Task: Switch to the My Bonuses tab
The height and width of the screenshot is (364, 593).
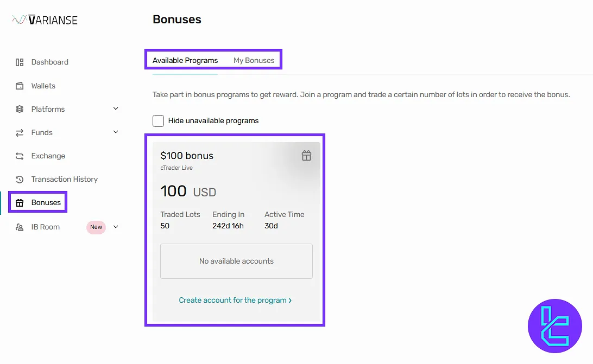Action: tap(254, 60)
